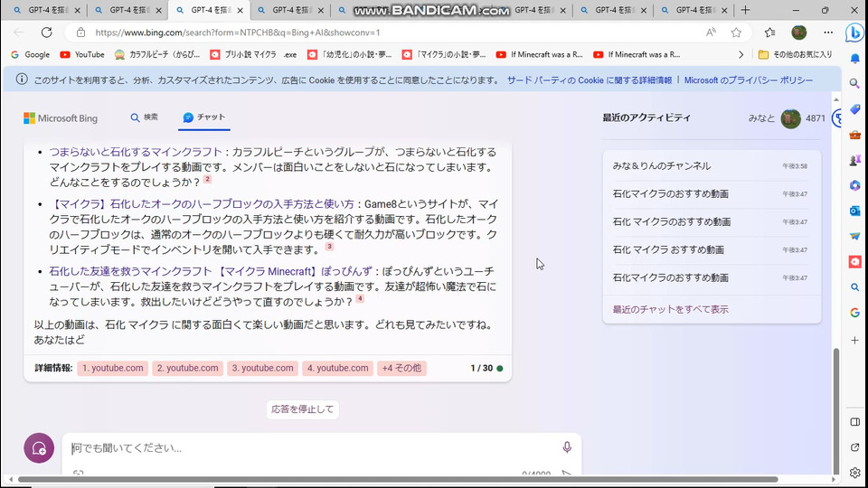The height and width of the screenshot is (488, 868).
Task: Click the search magnifier in the Edge sidebar
Action: (x=854, y=83)
